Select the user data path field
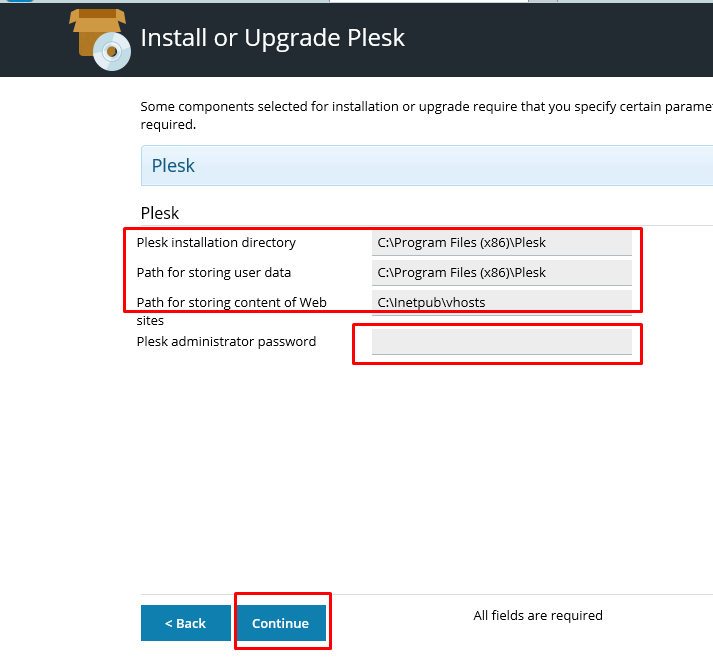Screen dimensions: 713x663 click(501, 272)
